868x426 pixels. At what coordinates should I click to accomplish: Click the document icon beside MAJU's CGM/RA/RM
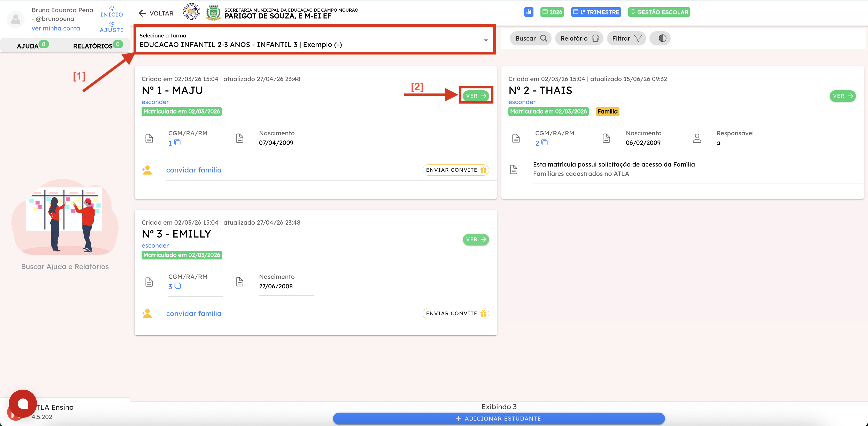click(149, 138)
